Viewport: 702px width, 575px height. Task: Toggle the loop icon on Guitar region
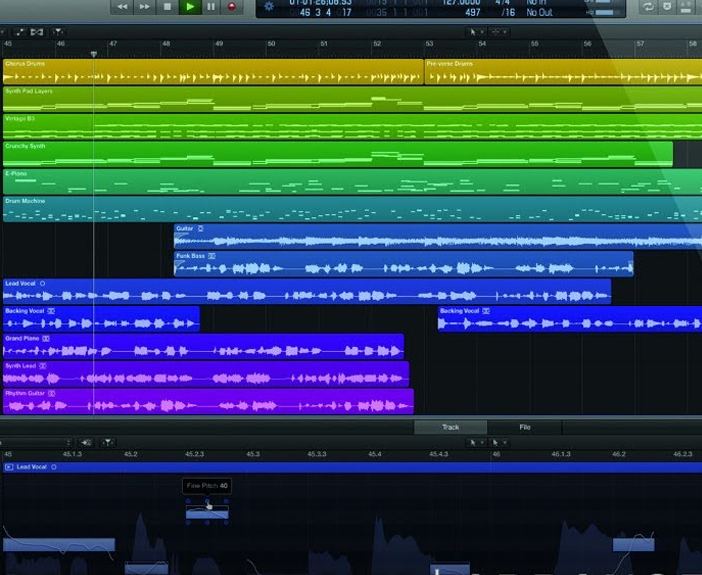[x=200, y=229]
